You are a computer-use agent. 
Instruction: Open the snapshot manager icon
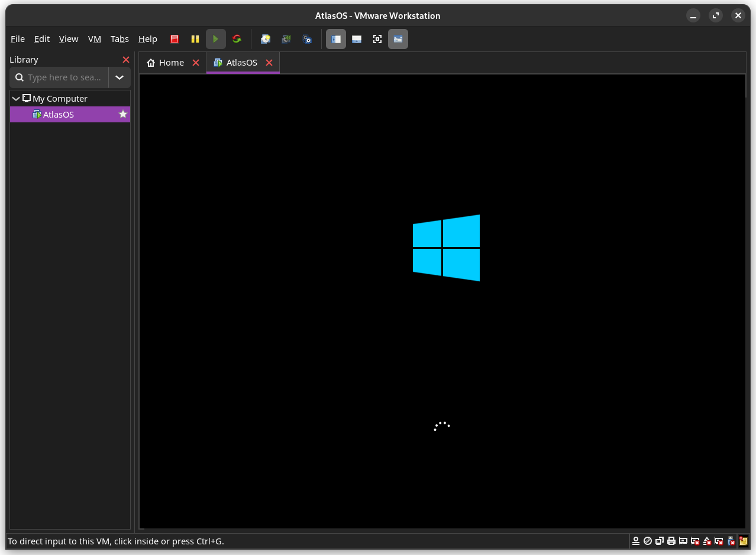tap(307, 39)
